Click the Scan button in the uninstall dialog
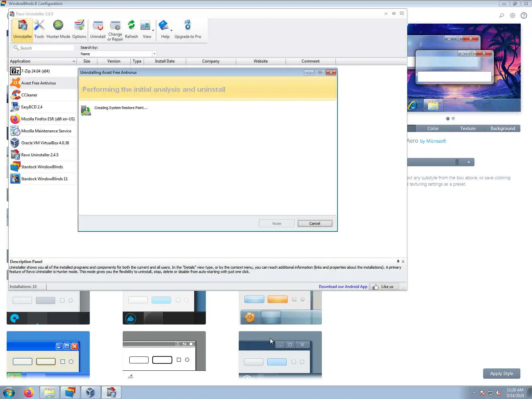Screen dimensions: 532x399 pos(277,223)
